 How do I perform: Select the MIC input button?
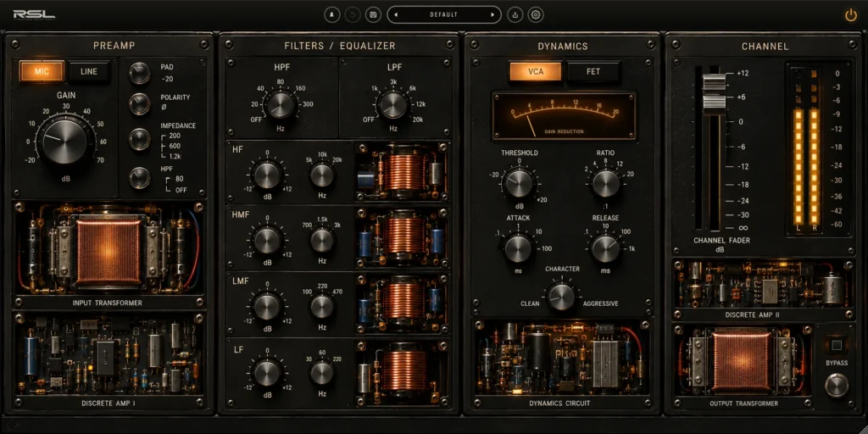pos(42,71)
